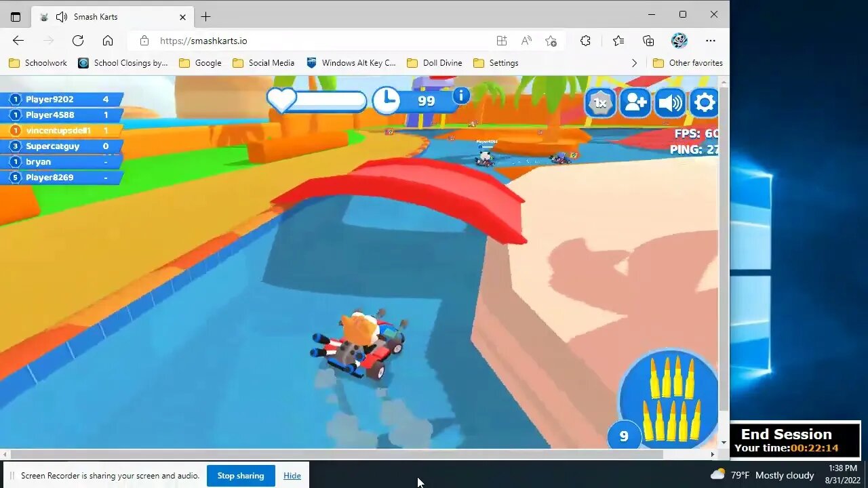Open the browser profile avatar
The width and height of the screenshot is (868, 488).
click(679, 41)
